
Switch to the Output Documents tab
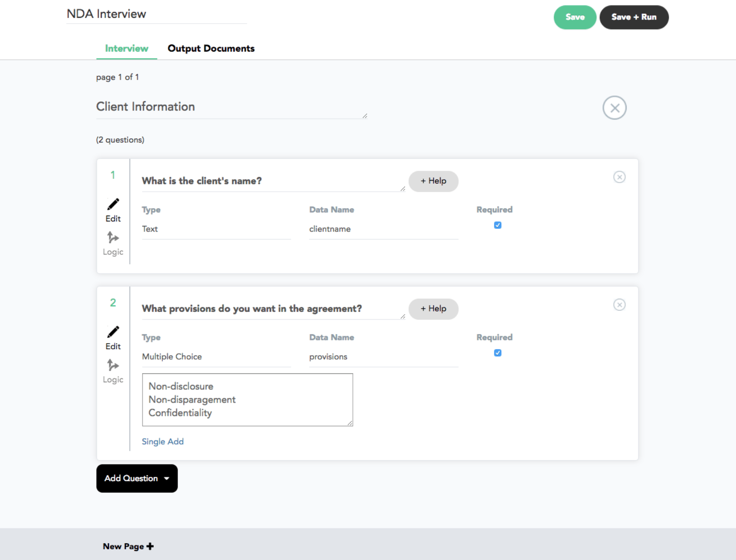pyautogui.click(x=211, y=48)
